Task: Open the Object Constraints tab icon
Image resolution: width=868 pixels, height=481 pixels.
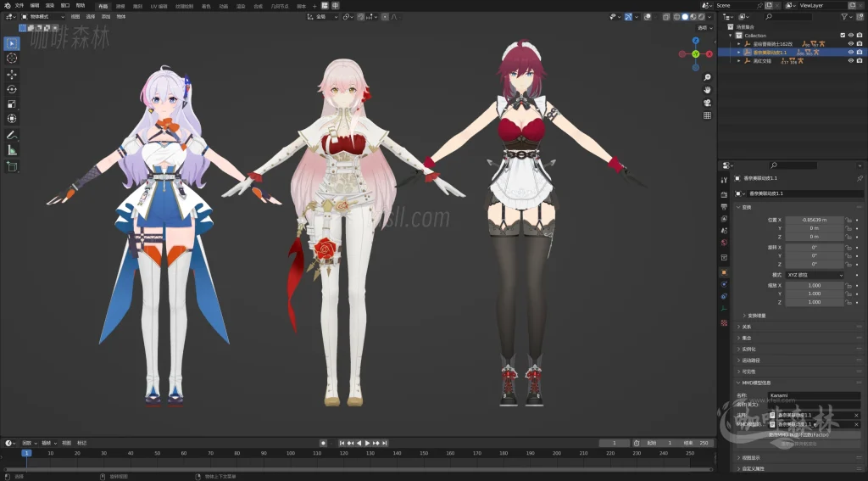Action: pyautogui.click(x=724, y=296)
